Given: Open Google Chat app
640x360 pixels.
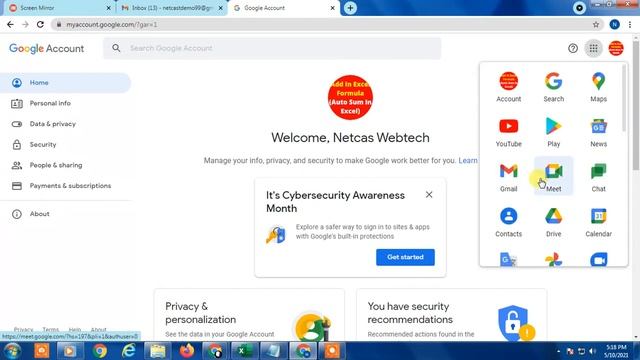Looking at the screenshot, I should coord(598,177).
